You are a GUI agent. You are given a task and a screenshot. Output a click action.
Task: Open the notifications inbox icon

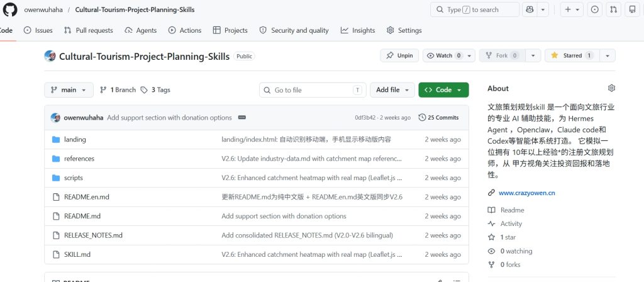point(633,9)
